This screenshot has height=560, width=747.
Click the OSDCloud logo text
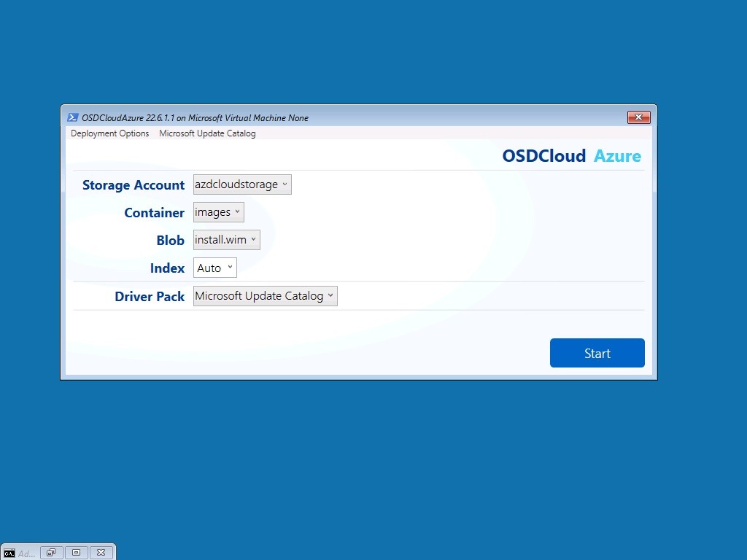click(x=543, y=156)
